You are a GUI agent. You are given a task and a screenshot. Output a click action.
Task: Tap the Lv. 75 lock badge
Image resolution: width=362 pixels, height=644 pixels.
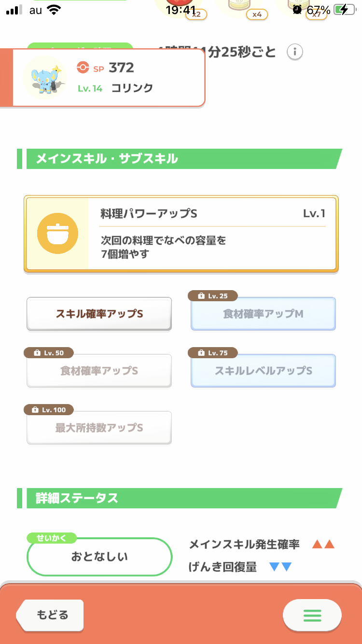pyautogui.click(x=214, y=353)
